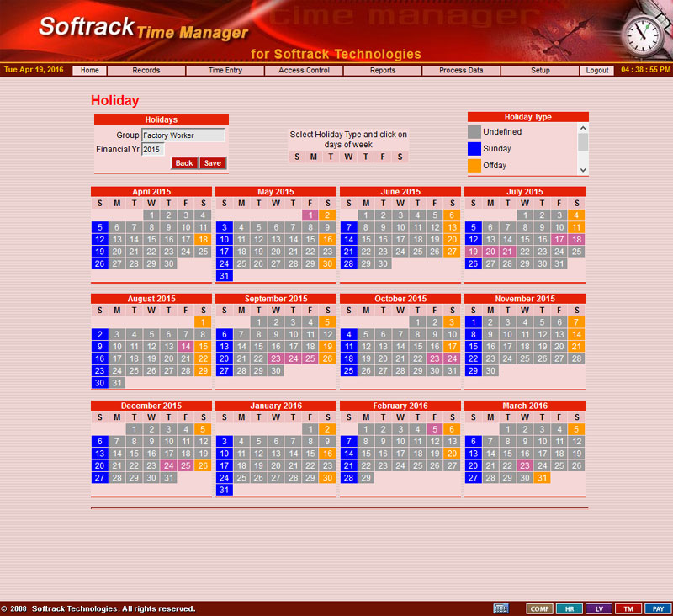Open the PAY payroll module badge
This screenshot has width=673, height=616.
(x=657, y=608)
